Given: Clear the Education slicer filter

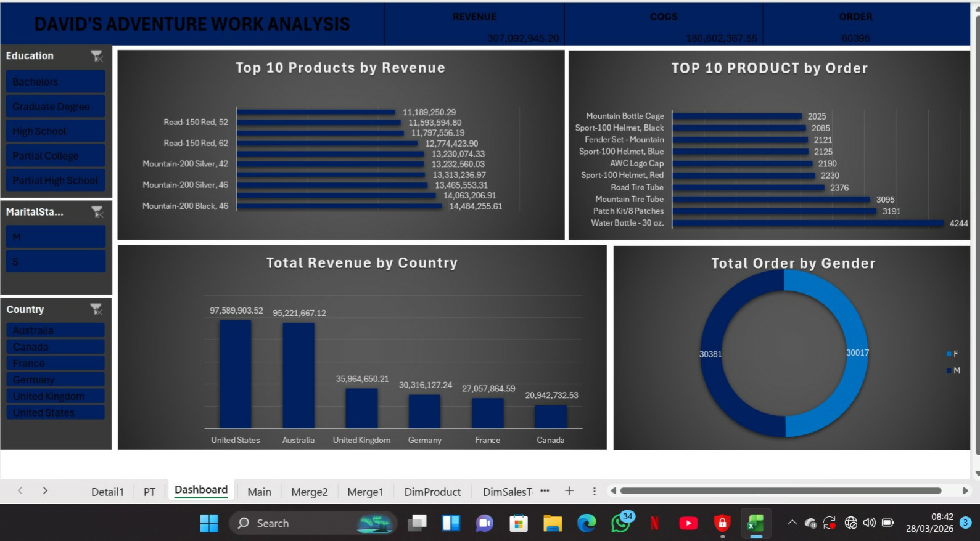Looking at the screenshot, I should pos(97,56).
